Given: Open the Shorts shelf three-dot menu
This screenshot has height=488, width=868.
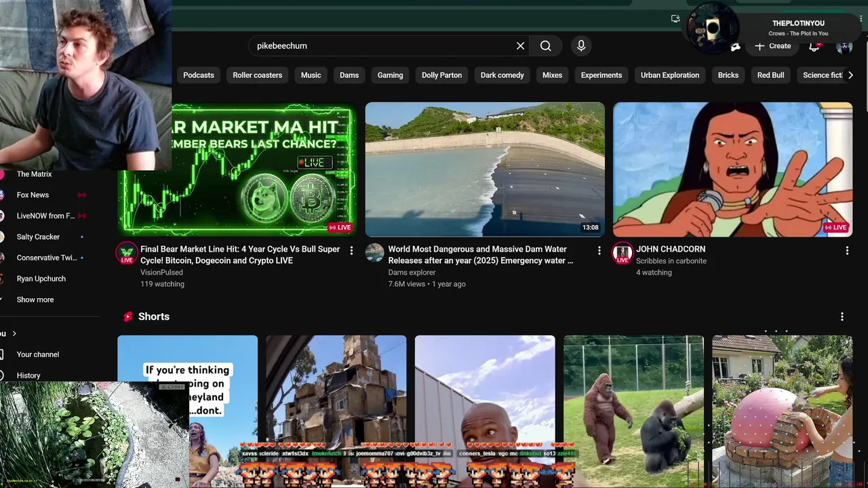Looking at the screenshot, I should point(842,317).
